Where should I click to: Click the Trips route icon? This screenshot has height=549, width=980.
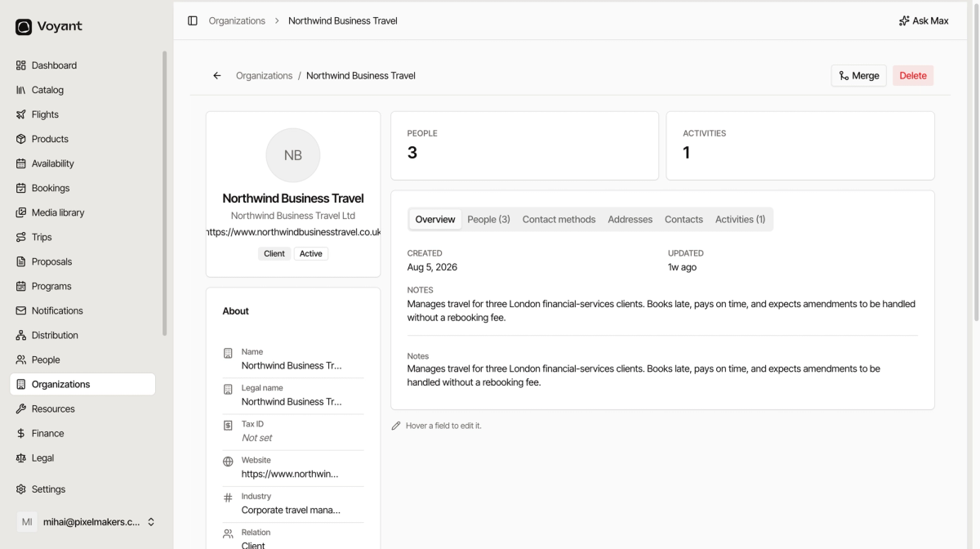tap(21, 237)
